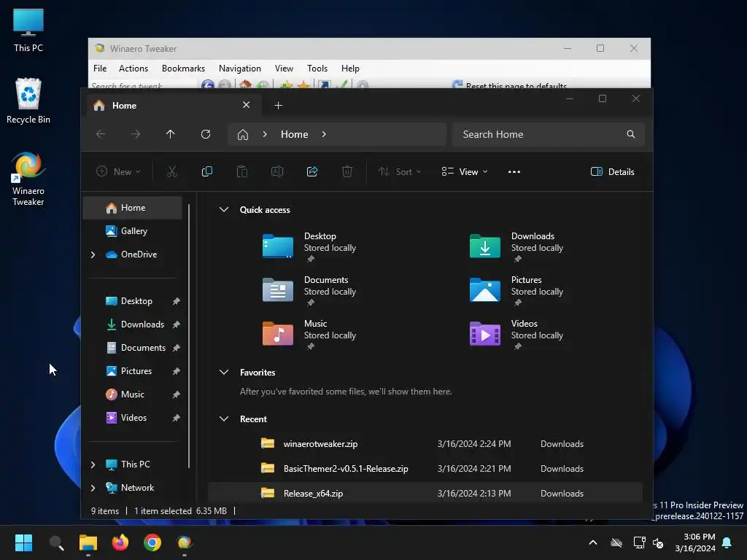Click the Share icon in Explorer toolbar
Viewport: 747px width, 560px height.
[x=312, y=172]
